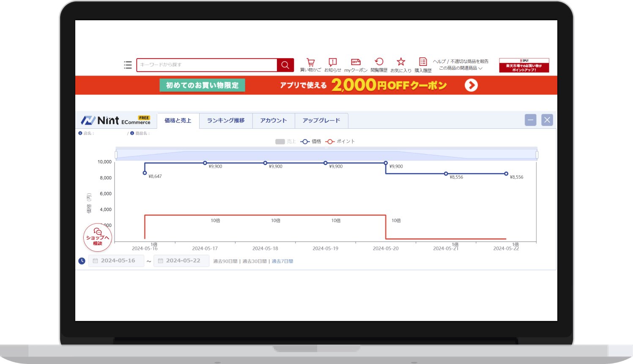The height and width of the screenshot is (364, 633).
Task: Open the end date field 2024-05-22
Action: coord(181,261)
